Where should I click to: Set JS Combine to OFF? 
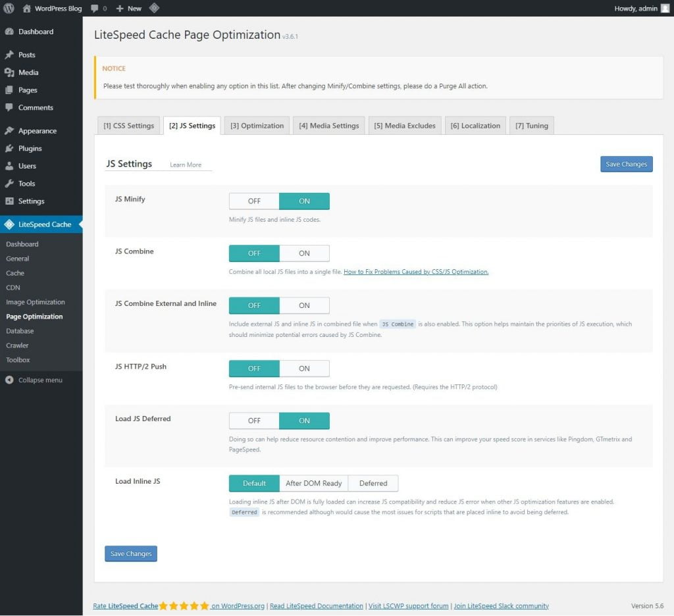point(254,253)
